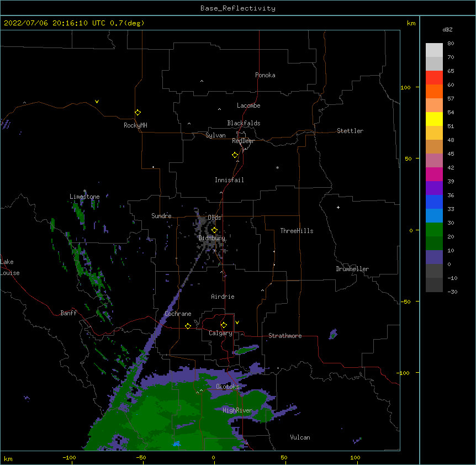Click the dBZ heading above the legend

point(447,30)
